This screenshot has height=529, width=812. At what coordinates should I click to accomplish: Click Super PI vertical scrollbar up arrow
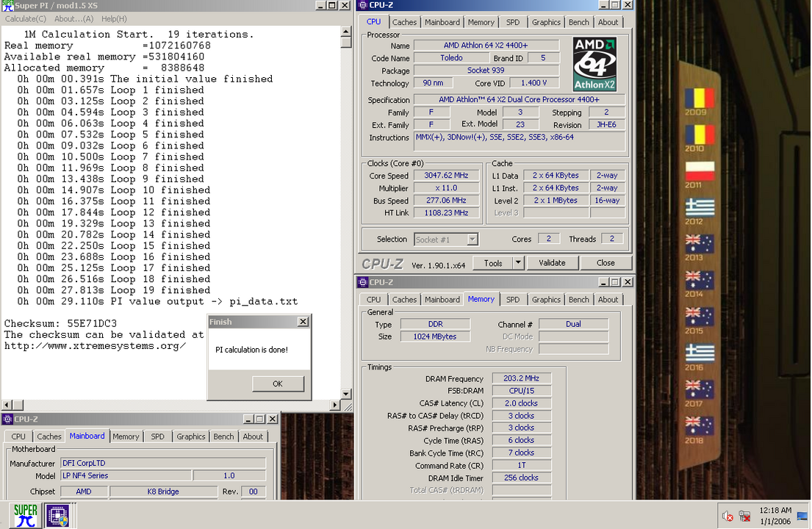tap(346, 31)
